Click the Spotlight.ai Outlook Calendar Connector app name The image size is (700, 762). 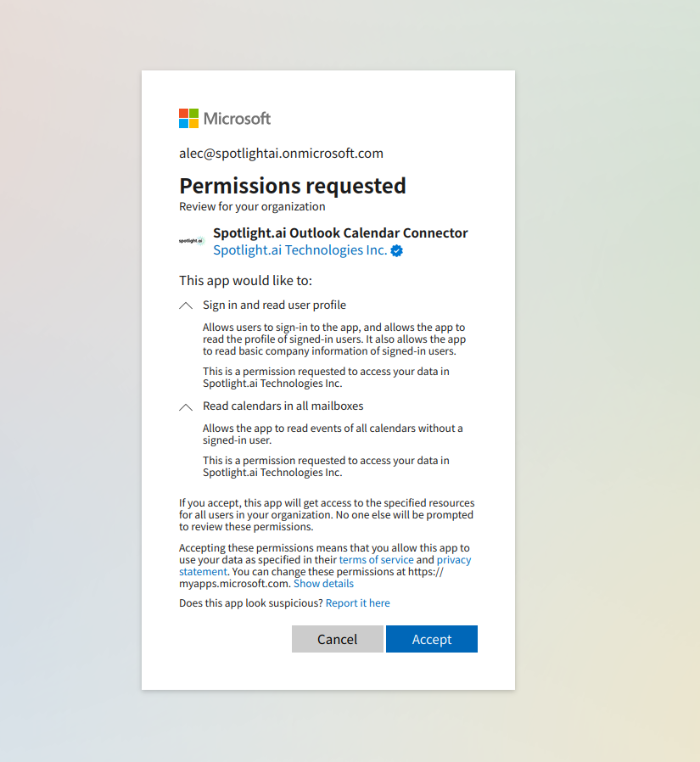(x=340, y=233)
